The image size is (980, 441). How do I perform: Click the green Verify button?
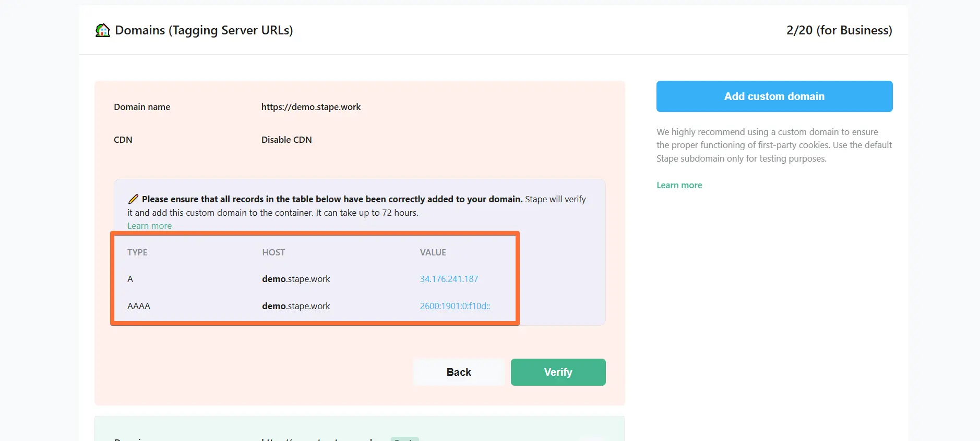click(558, 372)
